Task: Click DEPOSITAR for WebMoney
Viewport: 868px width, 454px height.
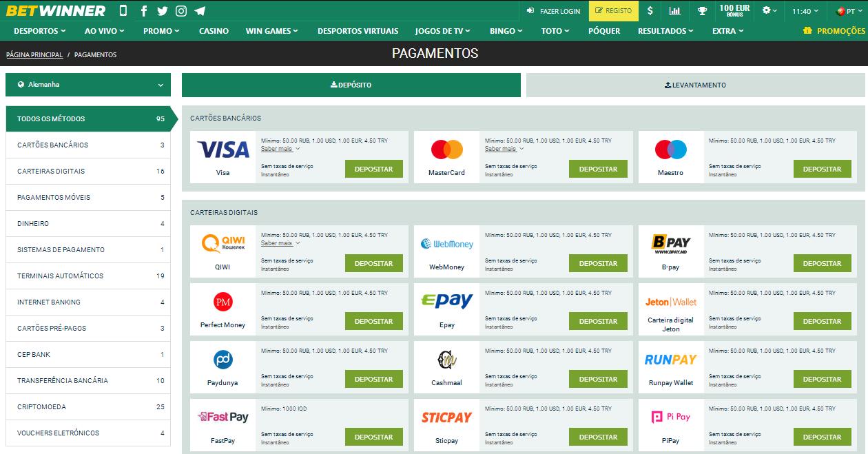Action: 598,263
